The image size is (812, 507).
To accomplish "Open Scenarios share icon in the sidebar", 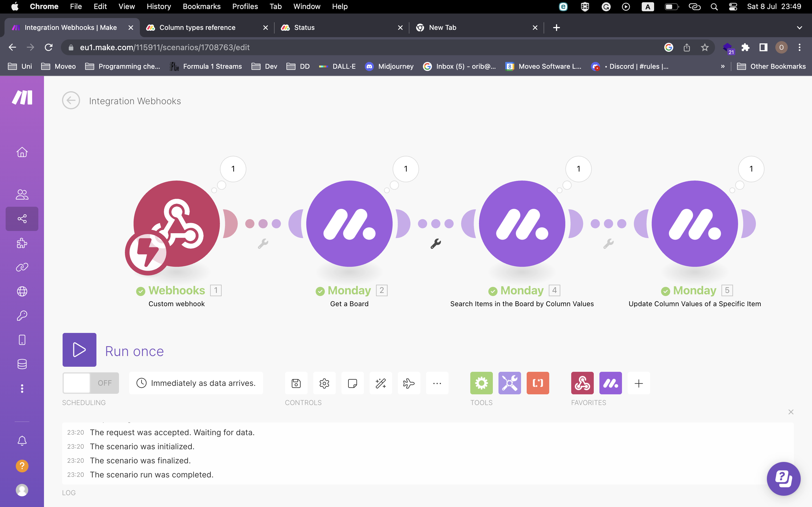I will pyautogui.click(x=22, y=219).
